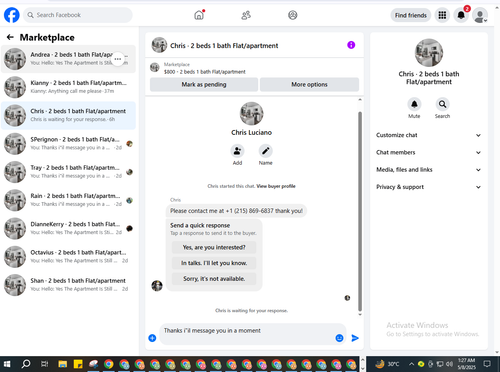This screenshot has width=500, height=372.
Task: Click the purple conversation info icon
Action: click(x=351, y=45)
